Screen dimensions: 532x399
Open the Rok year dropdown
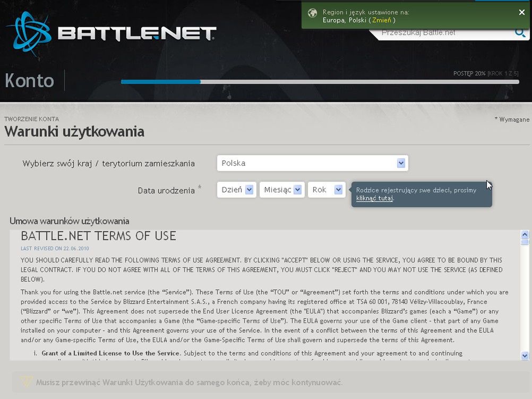tap(327, 190)
